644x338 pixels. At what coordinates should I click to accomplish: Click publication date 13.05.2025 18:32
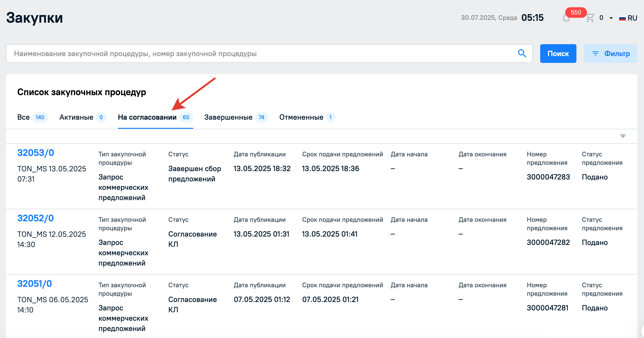tap(262, 169)
